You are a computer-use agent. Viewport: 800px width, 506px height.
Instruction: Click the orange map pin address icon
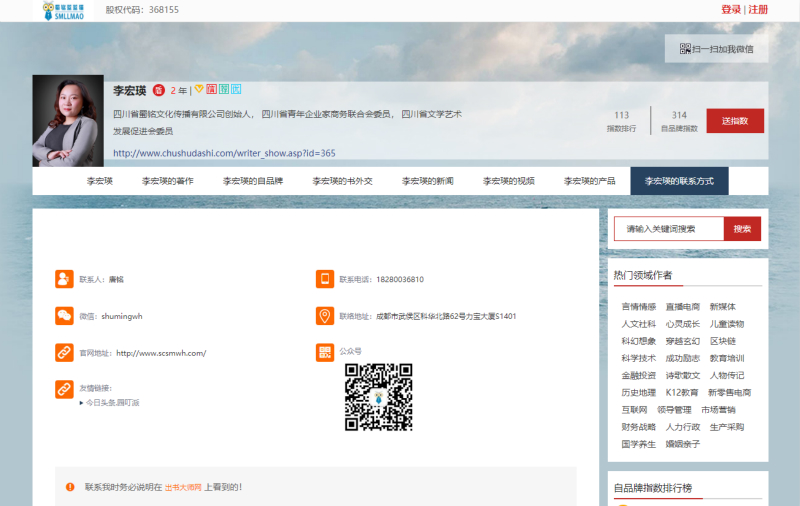pos(324,316)
